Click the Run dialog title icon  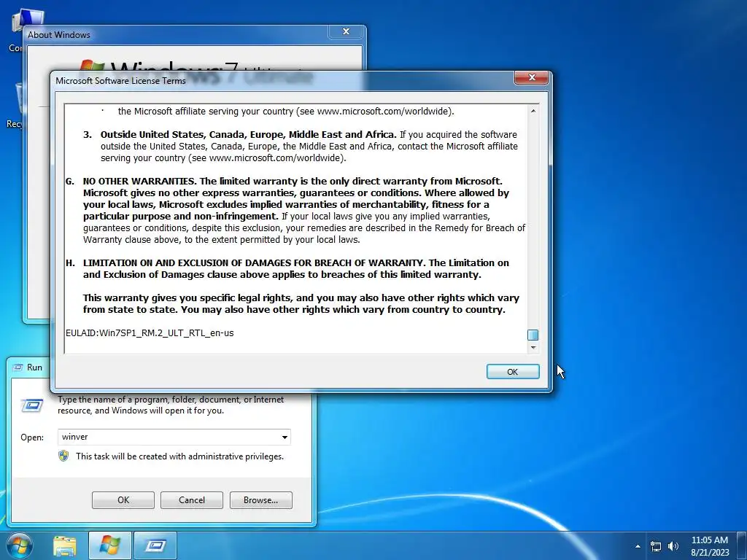pyautogui.click(x=18, y=367)
